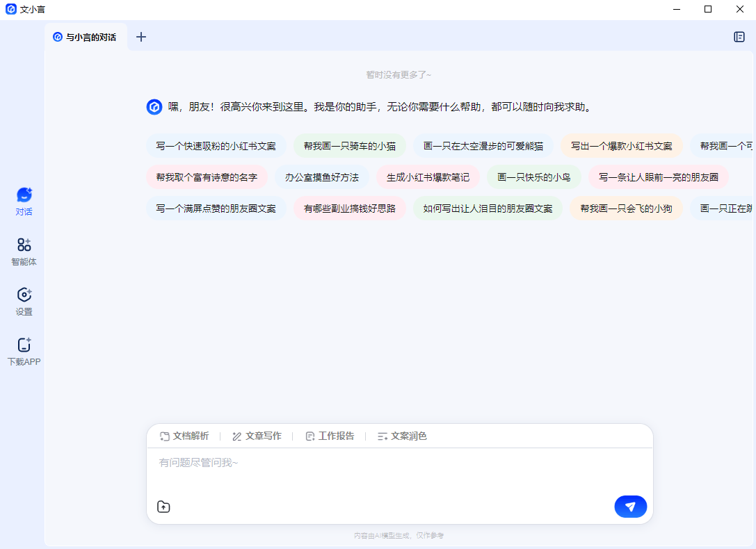The image size is (756, 549).
Task: Select the 文章写作 article writing tool
Action: click(257, 436)
